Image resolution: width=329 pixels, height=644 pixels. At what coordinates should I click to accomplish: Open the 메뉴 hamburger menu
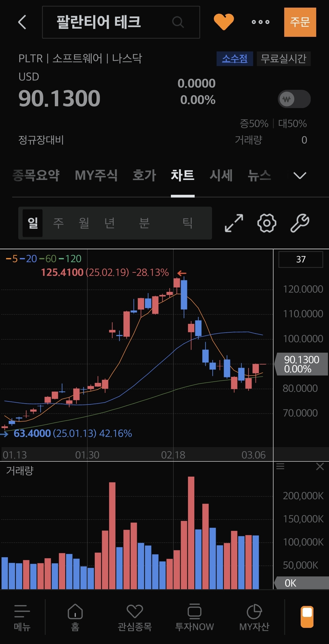pos(22,618)
